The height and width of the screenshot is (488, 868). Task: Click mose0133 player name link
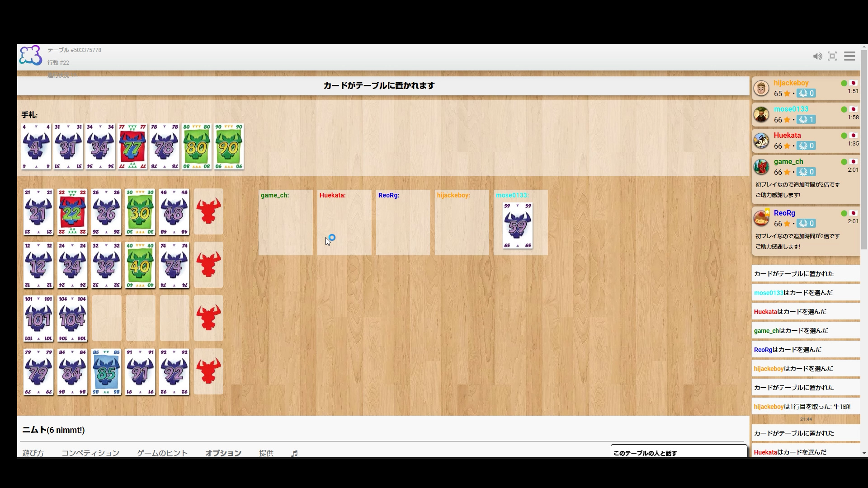coord(791,109)
